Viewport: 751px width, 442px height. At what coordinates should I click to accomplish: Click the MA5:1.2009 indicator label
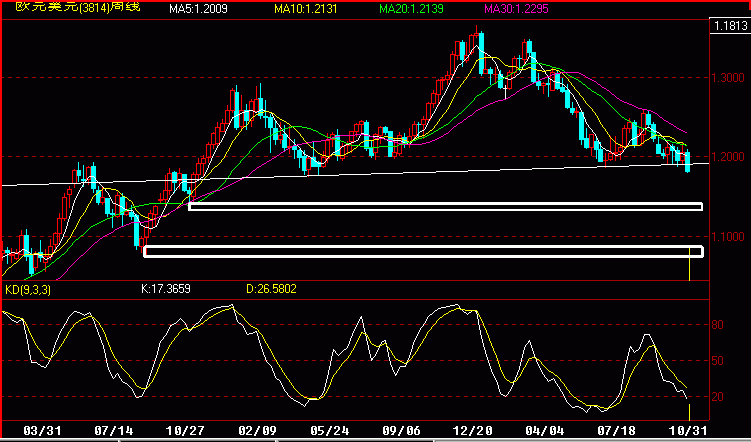coord(198,8)
